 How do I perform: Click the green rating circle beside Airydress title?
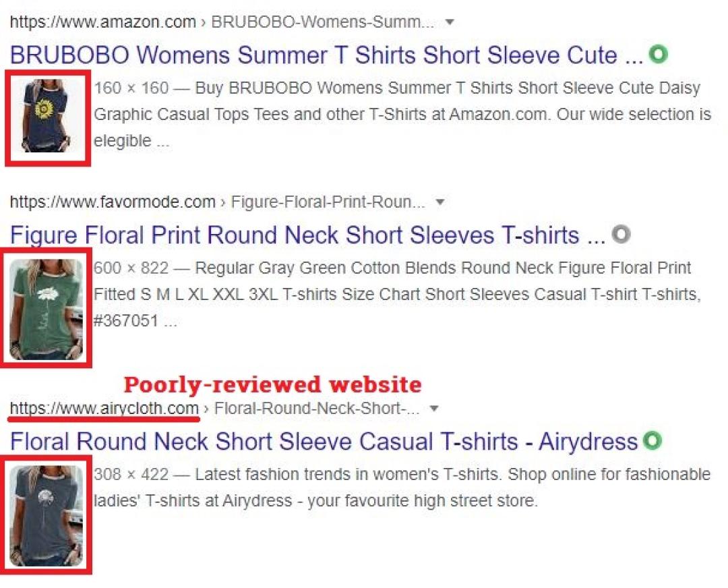pos(653,441)
